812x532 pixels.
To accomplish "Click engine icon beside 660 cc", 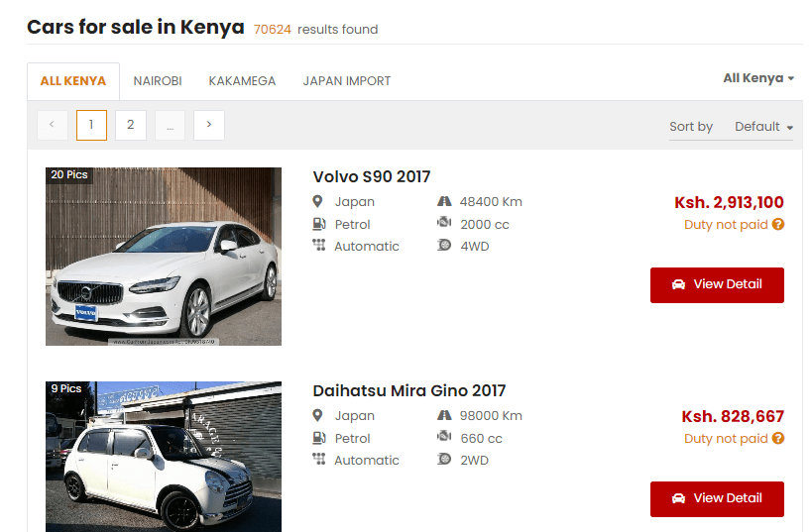I will (444, 437).
